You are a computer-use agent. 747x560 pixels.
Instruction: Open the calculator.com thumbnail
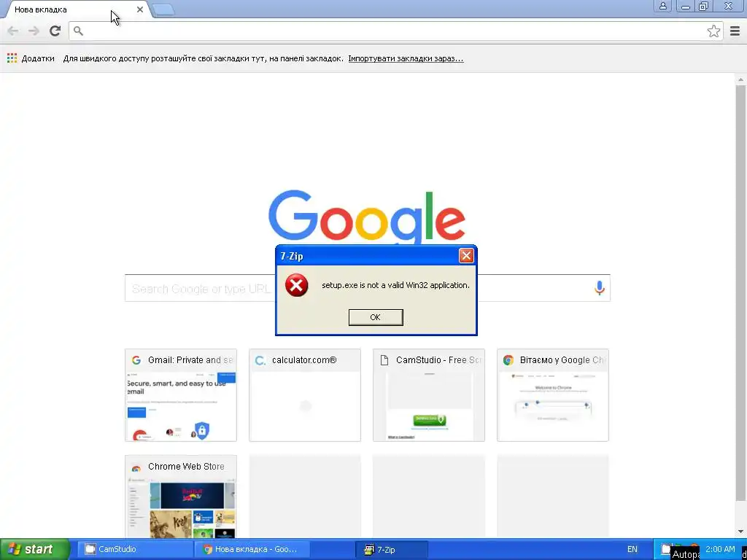305,395
